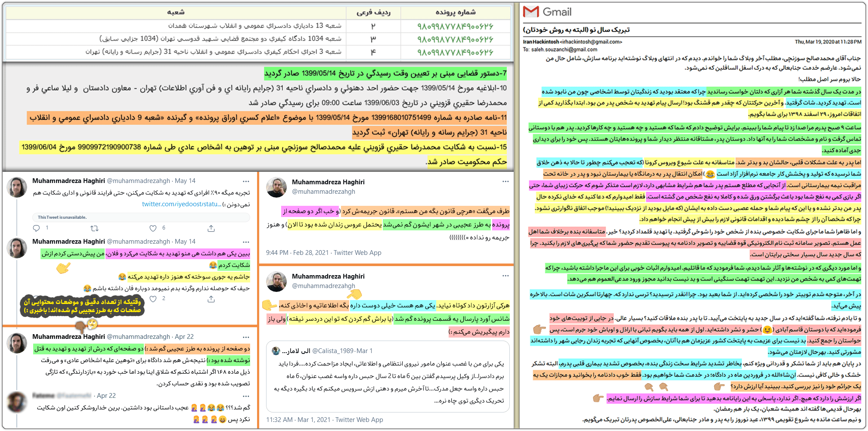Share the first May 14 tweet
The width and height of the screenshot is (868, 431).
click(211, 228)
